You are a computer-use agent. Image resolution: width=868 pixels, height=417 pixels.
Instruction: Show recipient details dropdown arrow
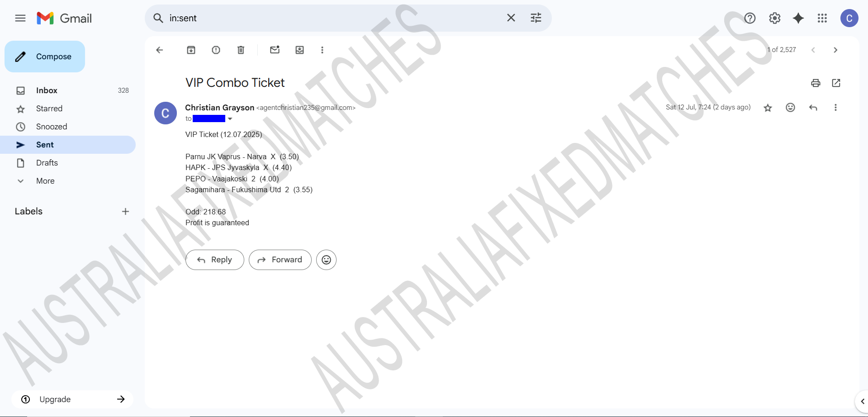coord(230,119)
